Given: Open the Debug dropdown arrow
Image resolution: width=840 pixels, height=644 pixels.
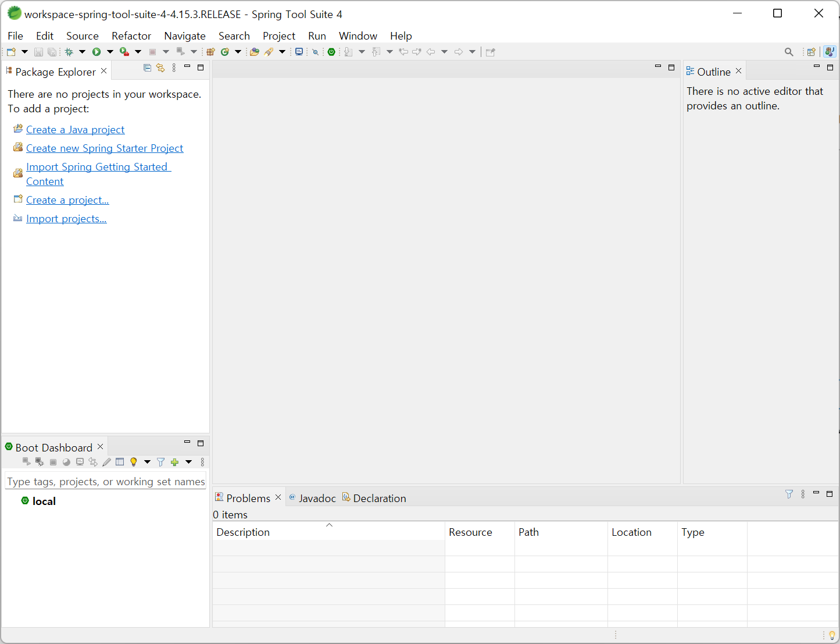Looking at the screenshot, I should pyautogui.click(x=82, y=52).
